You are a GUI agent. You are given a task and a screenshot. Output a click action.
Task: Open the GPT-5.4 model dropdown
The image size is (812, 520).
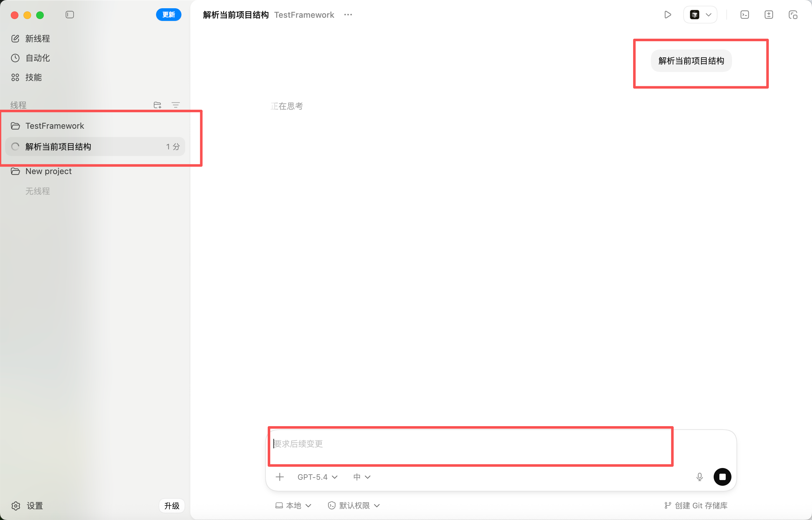317,477
